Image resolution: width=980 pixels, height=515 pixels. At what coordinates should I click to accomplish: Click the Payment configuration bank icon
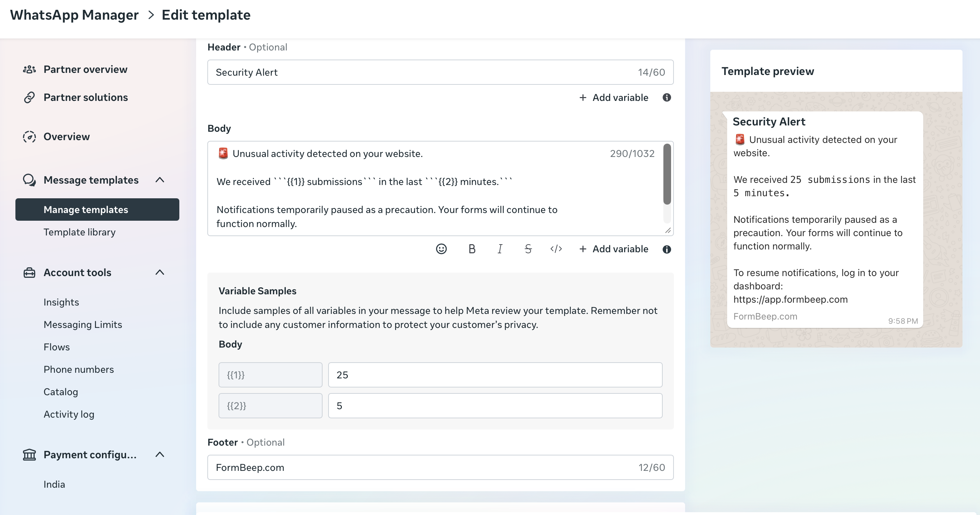coord(30,454)
